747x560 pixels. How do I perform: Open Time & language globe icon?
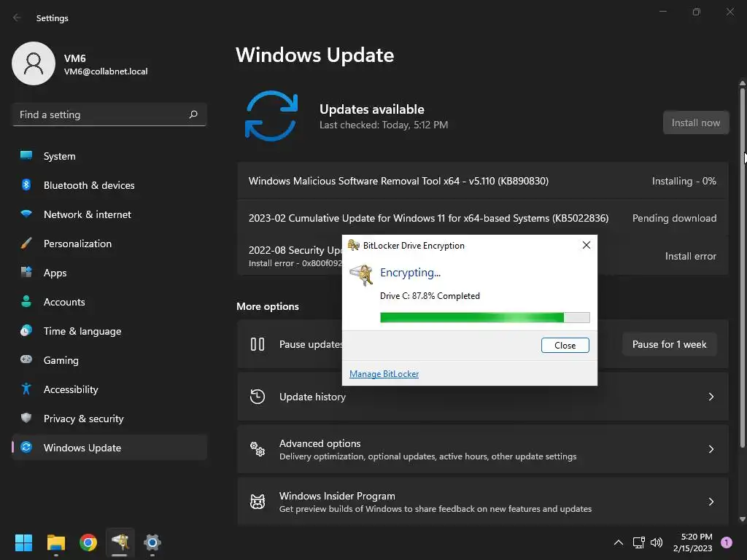[26, 330]
